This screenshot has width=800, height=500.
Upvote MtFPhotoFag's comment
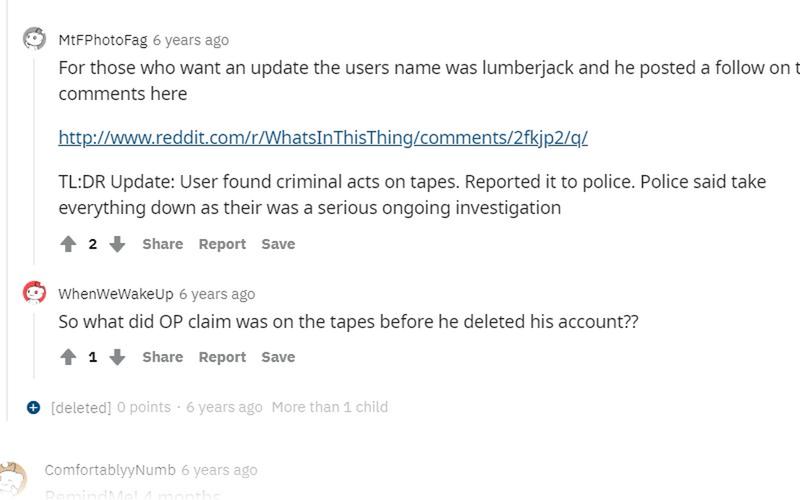pos(68,244)
